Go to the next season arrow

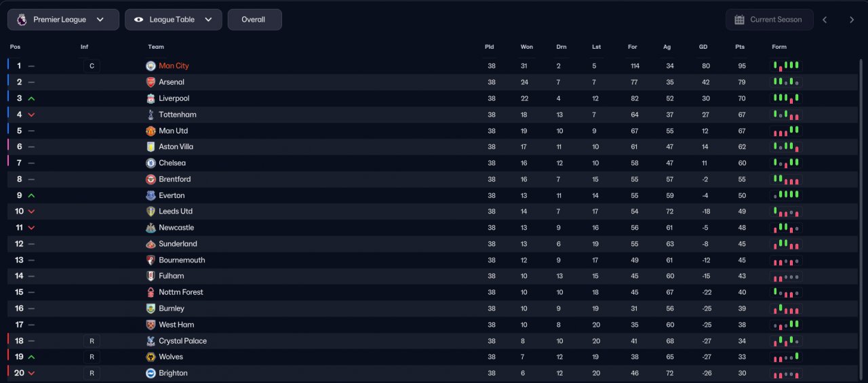[852, 20]
